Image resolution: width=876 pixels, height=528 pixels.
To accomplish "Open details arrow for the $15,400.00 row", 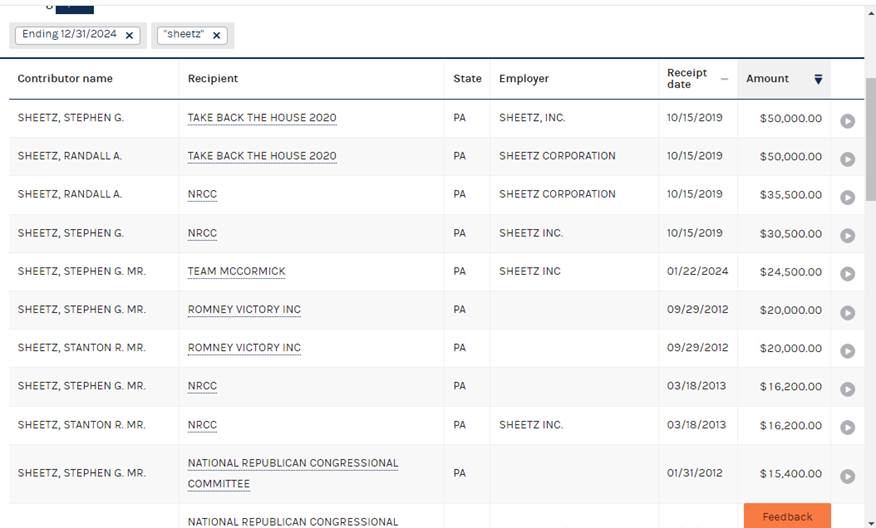I will coord(847,476).
